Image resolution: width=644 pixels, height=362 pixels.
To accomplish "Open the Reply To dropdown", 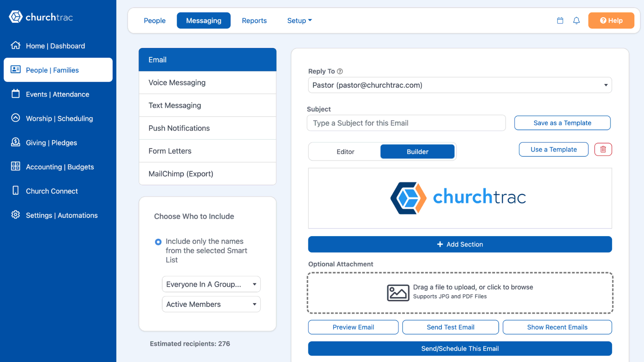I will coord(460,85).
